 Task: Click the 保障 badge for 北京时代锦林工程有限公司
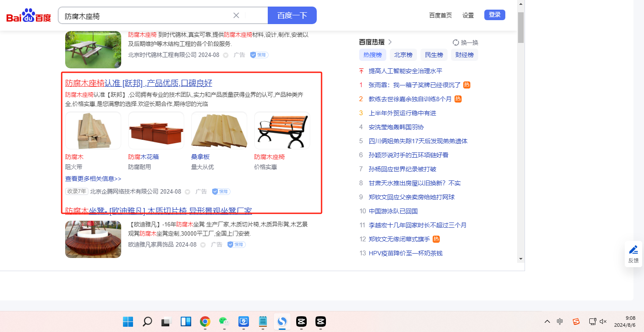pos(259,55)
